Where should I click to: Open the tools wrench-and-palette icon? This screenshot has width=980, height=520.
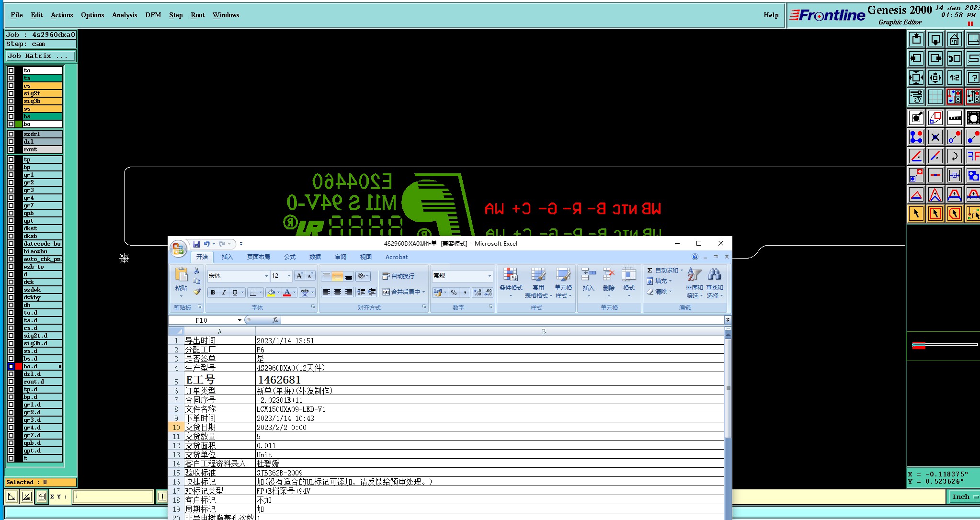click(x=916, y=97)
